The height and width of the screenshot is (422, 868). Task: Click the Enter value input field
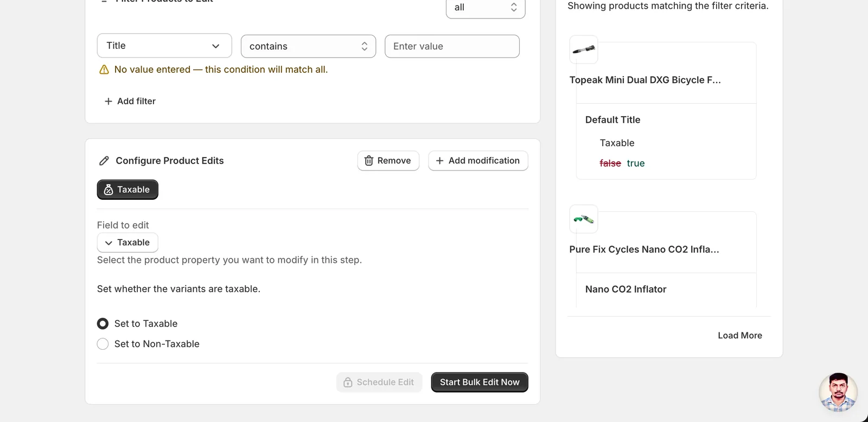coord(452,46)
